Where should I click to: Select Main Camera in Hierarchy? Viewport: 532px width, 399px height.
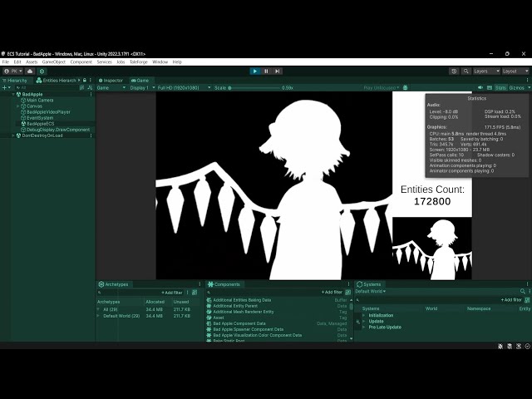(40, 101)
